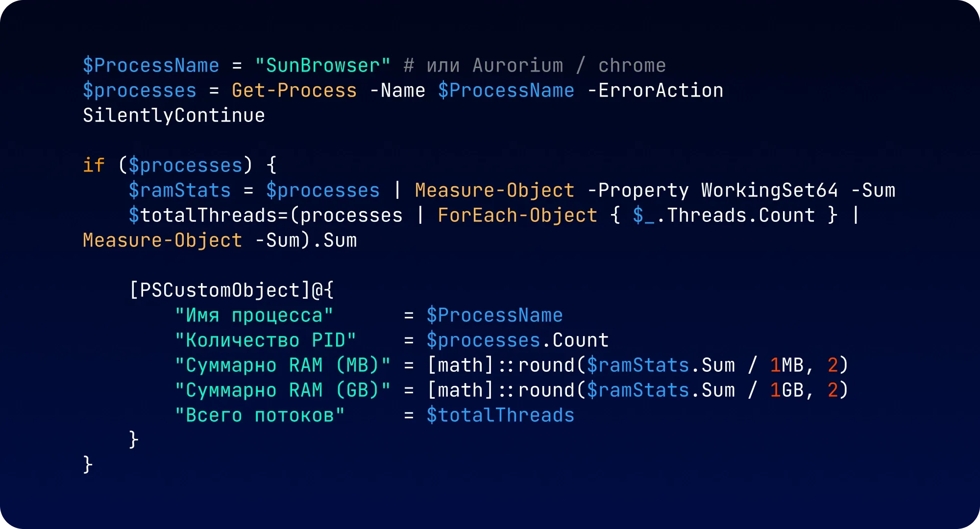Viewport: 980px width, 529px height.
Task: Click the first Measure-Object cmdlet after pipe
Action: (494, 190)
